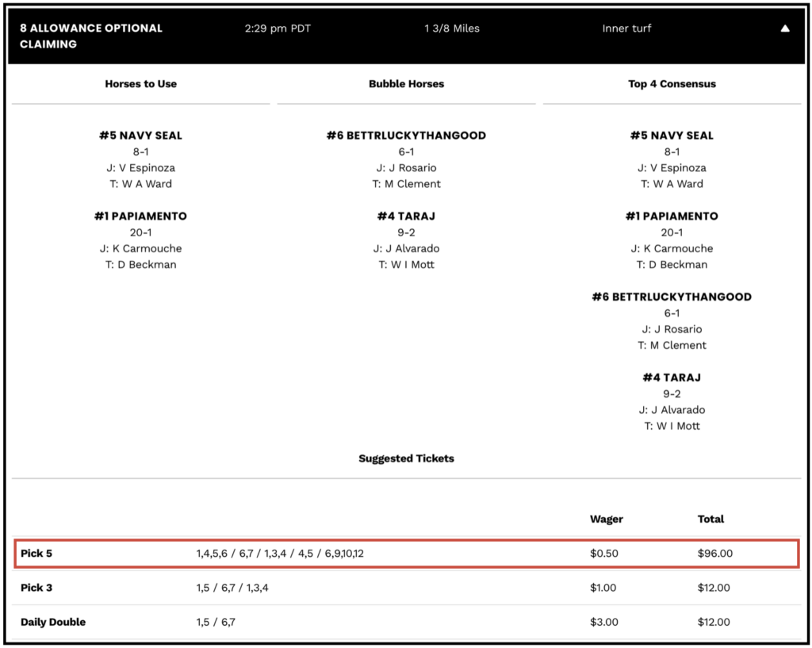Screen dimensions: 812x648
Task: Select the '2:29 pm PDT' post time
Action: click(278, 29)
